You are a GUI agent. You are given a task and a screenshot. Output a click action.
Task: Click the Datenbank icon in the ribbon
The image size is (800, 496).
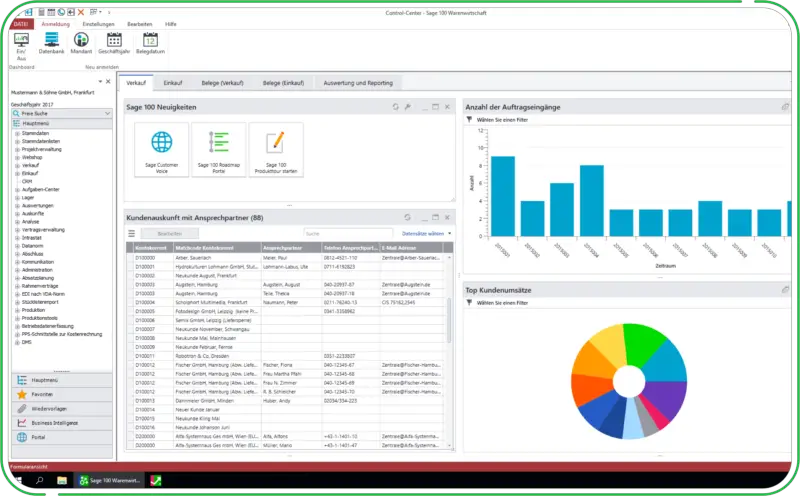[50, 41]
